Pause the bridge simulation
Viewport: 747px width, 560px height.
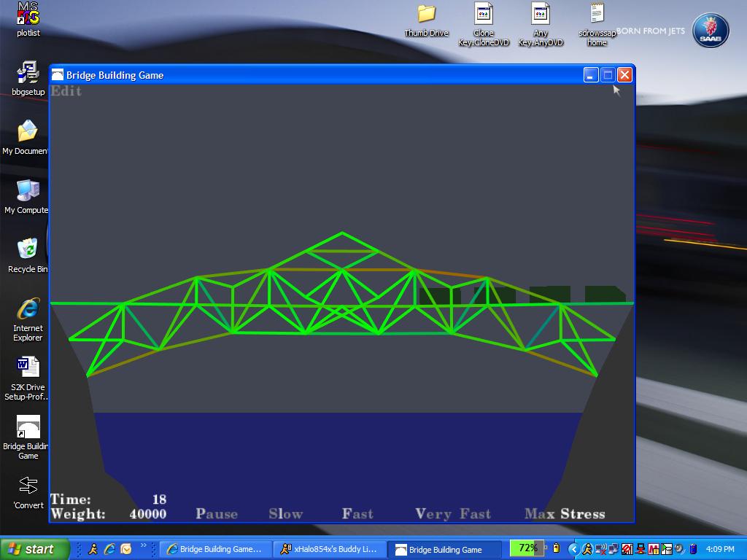coord(217,514)
